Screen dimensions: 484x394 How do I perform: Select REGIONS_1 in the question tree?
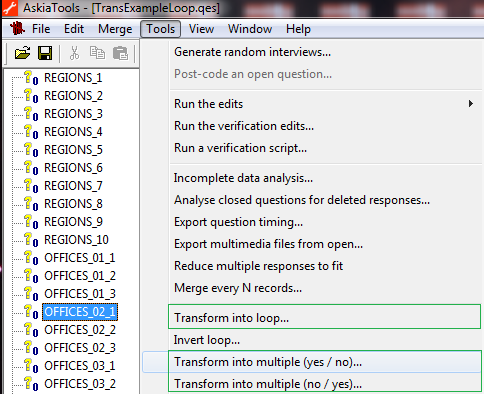(x=73, y=78)
